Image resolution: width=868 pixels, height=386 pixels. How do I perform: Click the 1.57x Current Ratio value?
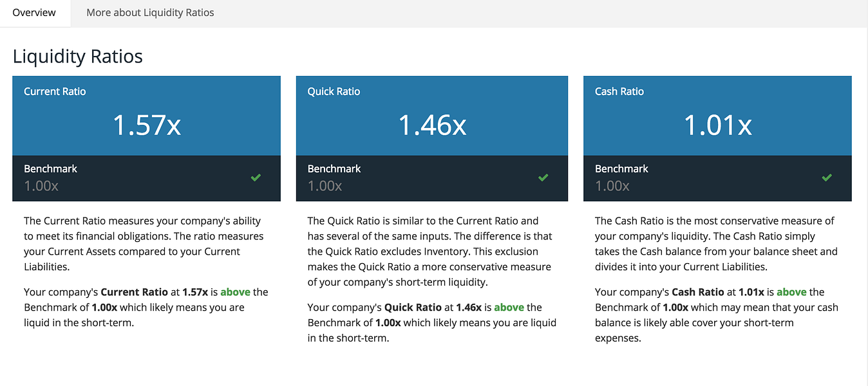pyautogui.click(x=147, y=125)
